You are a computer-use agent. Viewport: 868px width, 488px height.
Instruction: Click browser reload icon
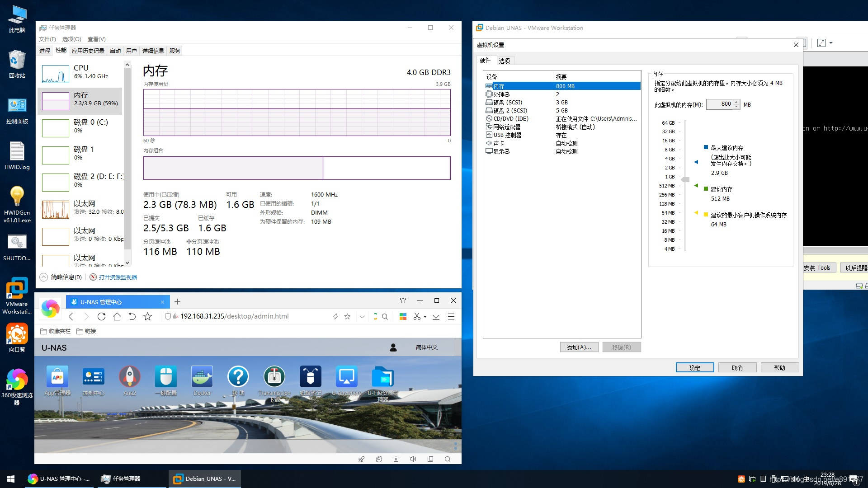coord(102,316)
